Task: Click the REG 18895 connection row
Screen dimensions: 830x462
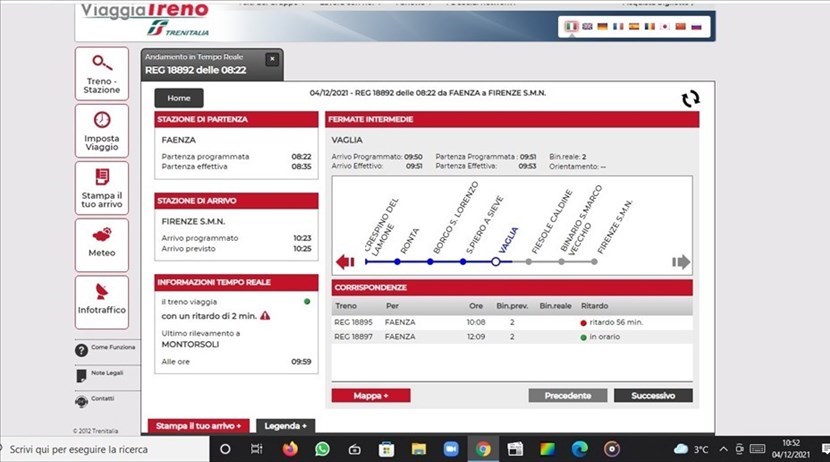Action: click(x=512, y=322)
